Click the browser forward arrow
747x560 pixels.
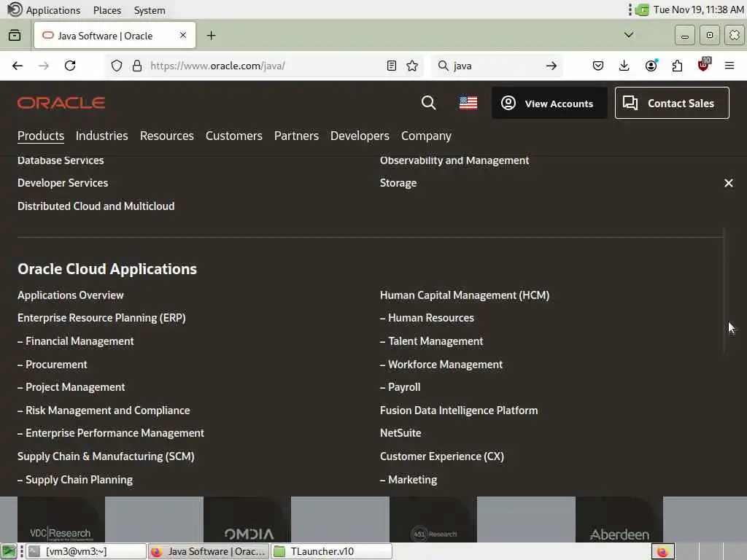click(44, 66)
